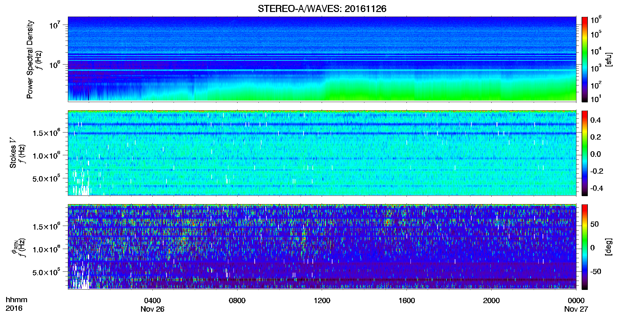Click the hhmm time format label
This screenshot has height=332, width=644.
17,300
